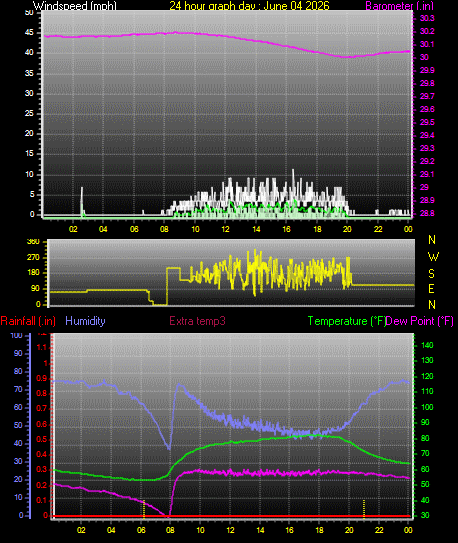Viewport: 458px width, 543px height.
Task: Click the 'Barometer (.in)' label
Action: point(399,6)
